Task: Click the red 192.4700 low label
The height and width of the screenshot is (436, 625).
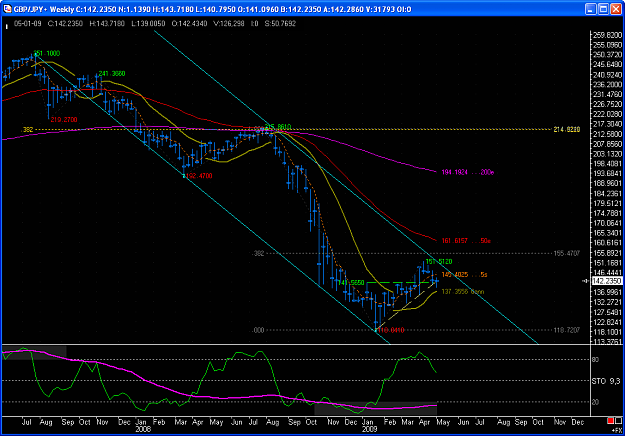Action: (199, 176)
